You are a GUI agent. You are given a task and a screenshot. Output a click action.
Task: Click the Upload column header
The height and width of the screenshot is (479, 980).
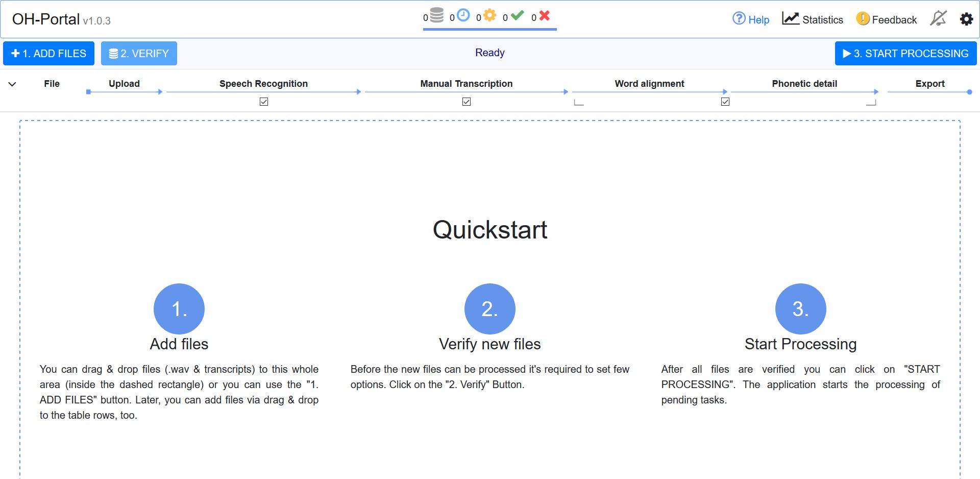pos(124,84)
